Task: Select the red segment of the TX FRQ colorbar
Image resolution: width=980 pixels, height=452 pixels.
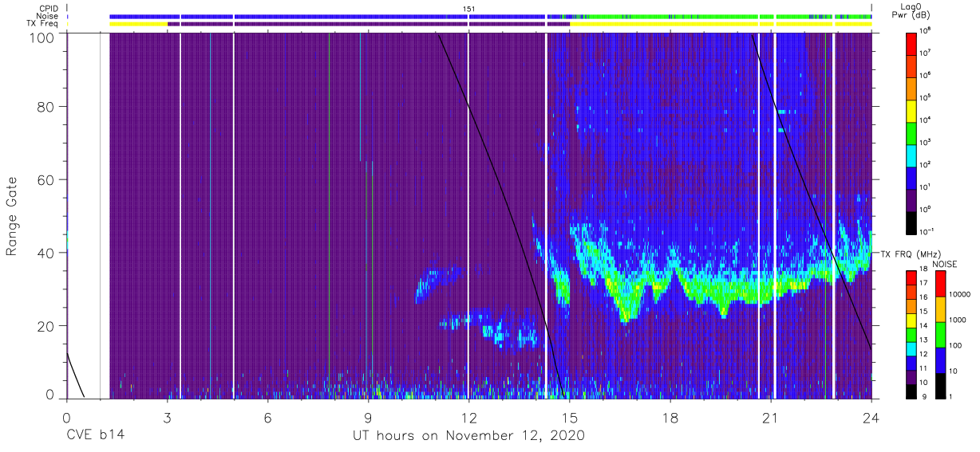Action: (912, 278)
